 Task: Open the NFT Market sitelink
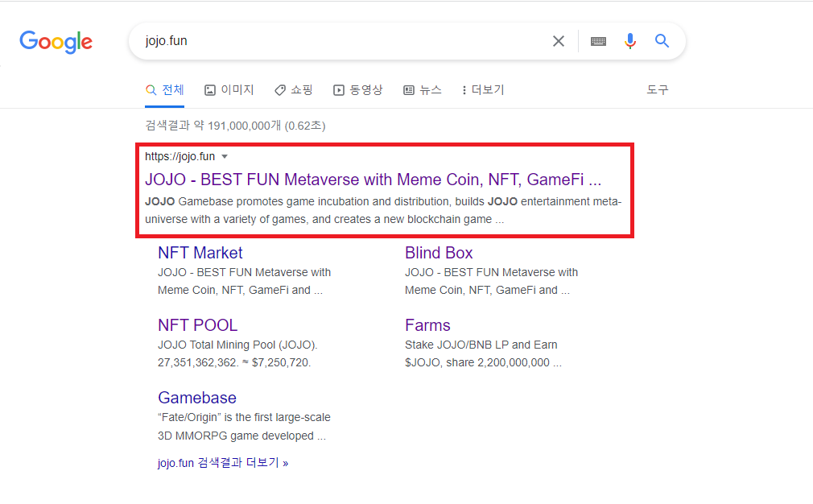click(200, 253)
